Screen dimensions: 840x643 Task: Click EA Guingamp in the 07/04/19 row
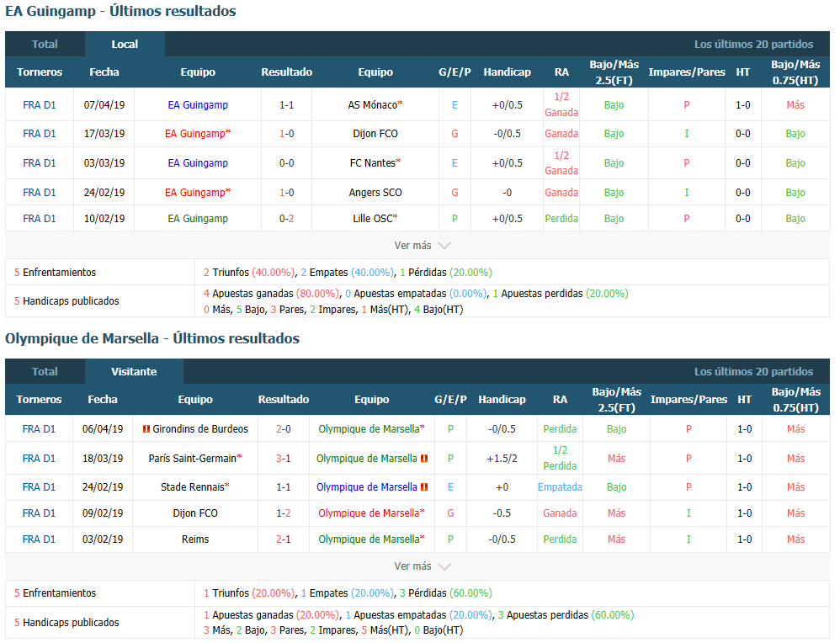[x=198, y=105]
